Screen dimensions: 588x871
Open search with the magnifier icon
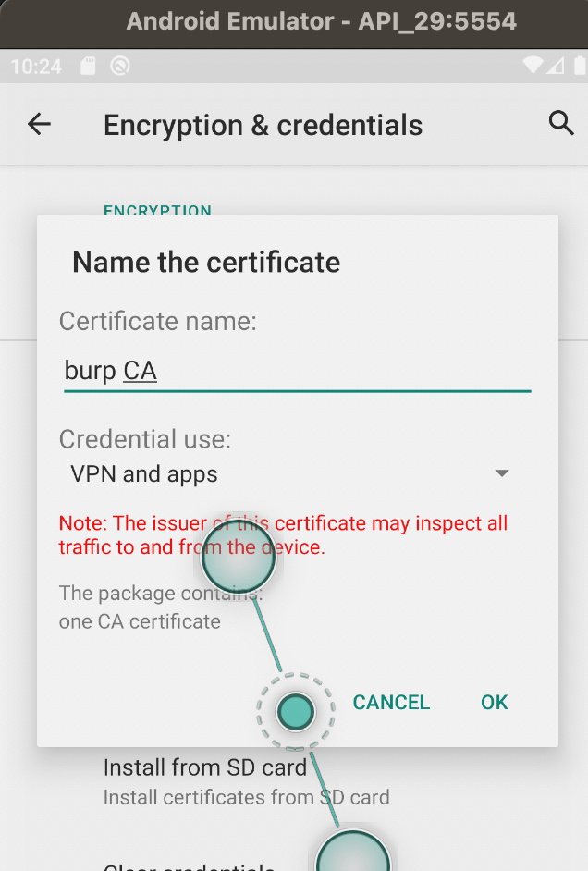pos(561,123)
